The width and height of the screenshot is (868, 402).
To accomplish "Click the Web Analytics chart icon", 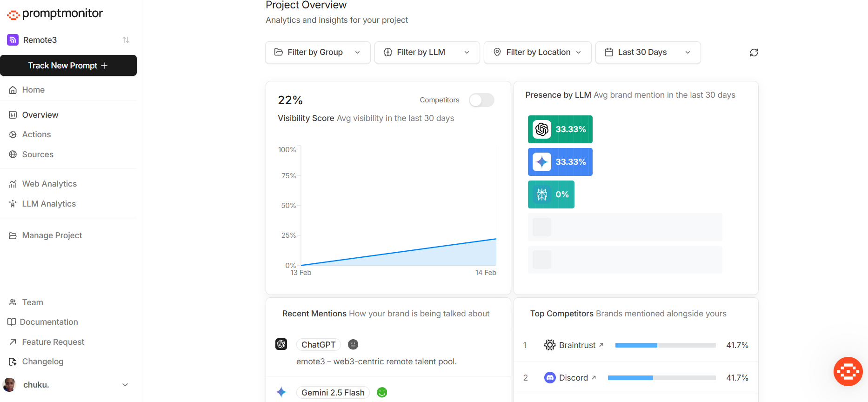I will (13, 184).
